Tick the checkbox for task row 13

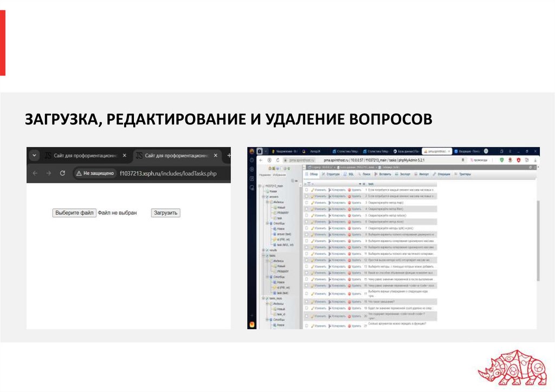coord(307,266)
